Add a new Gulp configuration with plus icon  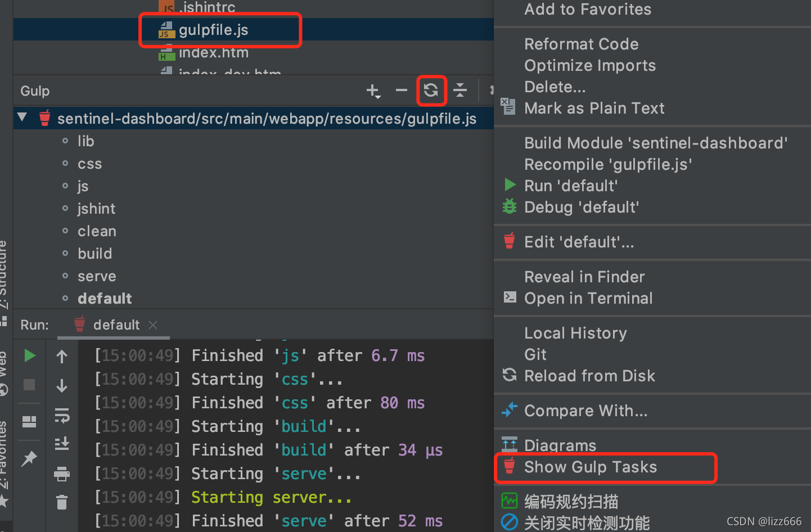[373, 91]
